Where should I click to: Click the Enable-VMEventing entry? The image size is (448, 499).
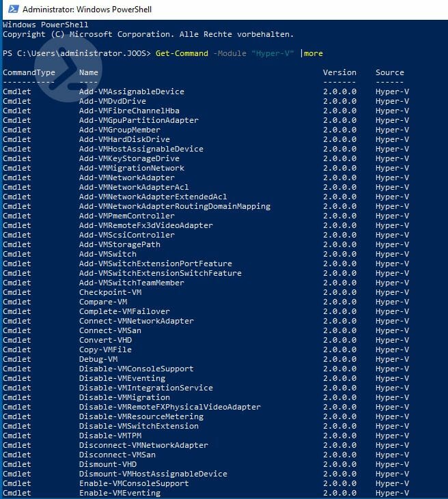pyautogui.click(x=120, y=493)
